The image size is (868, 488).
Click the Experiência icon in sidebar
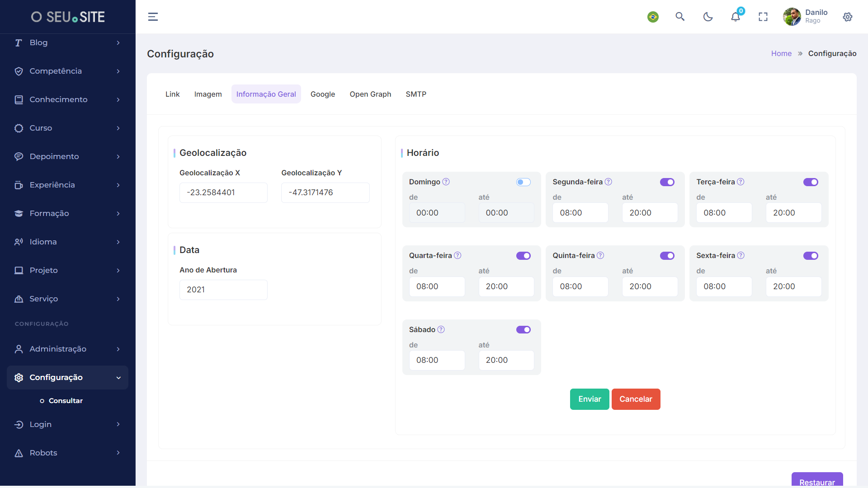click(19, 185)
